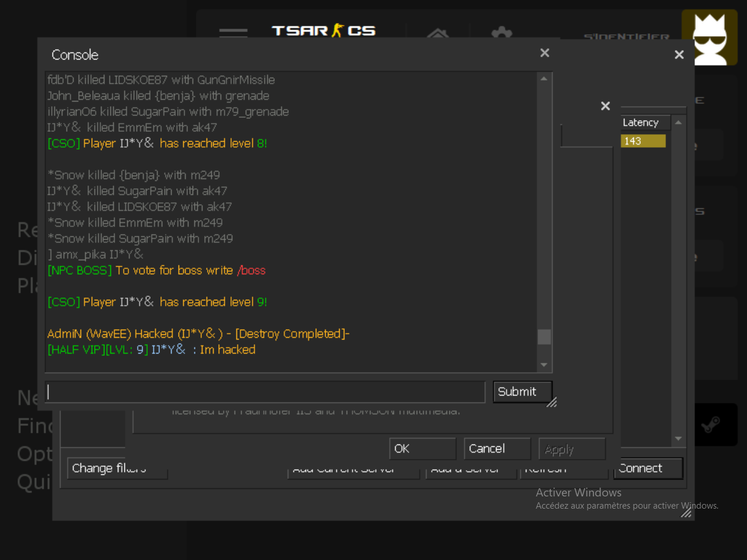Click the TSAR CS logo
Screen dimensions: 747x560
[x=323, y=30]
